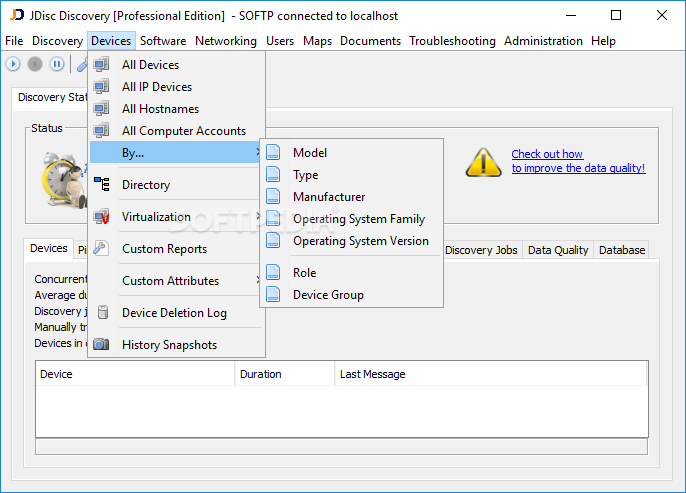686x493 pixels.
Task: Choose All IP Devices entry
Action: (x=176, y=87)
